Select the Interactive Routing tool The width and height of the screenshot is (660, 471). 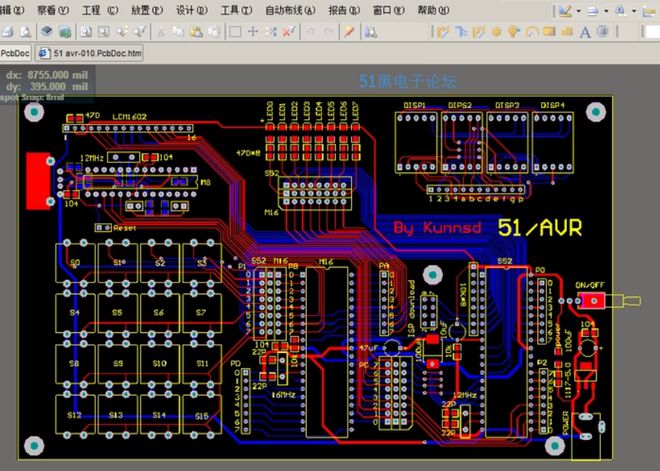click(443, 32)
